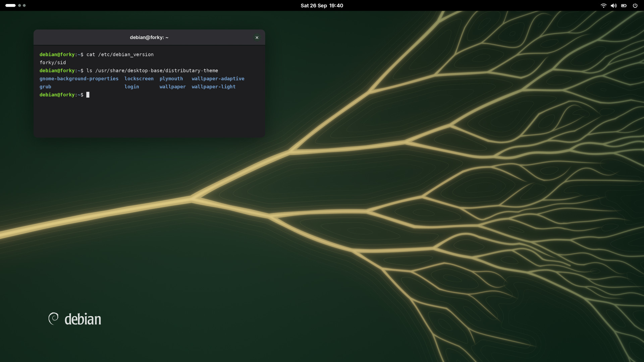Open the clock showing Sat 26 Sep 19:40
This screenshot has width=644, height=362.
click(x=322, y=5)
